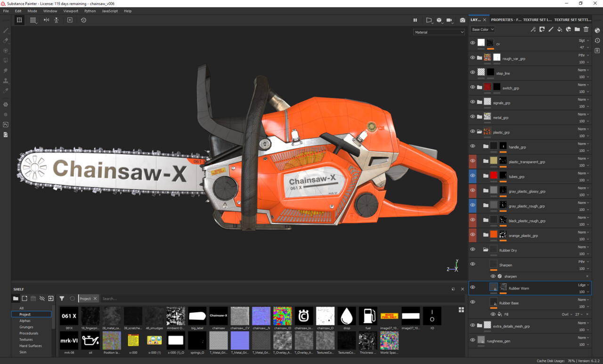Select the Material Picker eyedropper

click(x=6, y=90)
